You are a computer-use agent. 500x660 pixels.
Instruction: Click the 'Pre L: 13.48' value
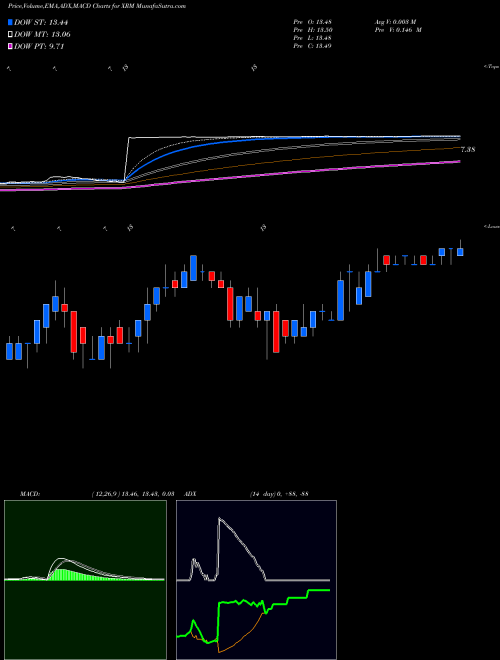pos(313,38)
